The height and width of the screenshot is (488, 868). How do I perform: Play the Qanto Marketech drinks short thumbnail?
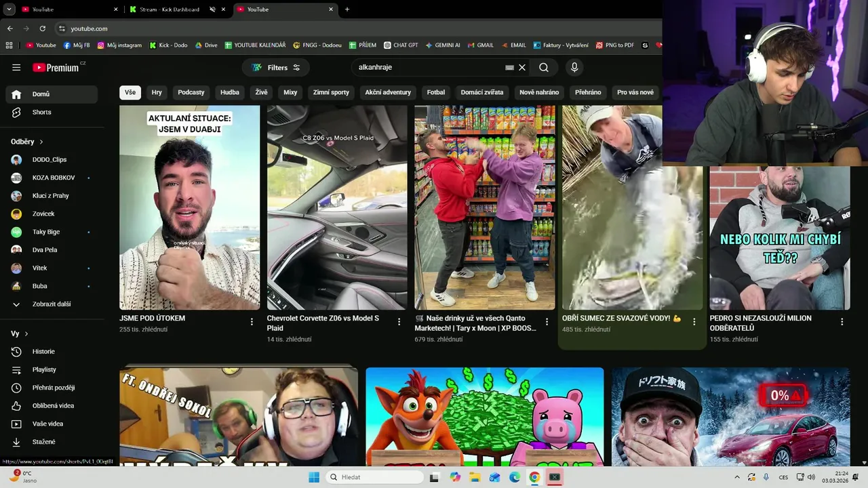coord(485,207)
